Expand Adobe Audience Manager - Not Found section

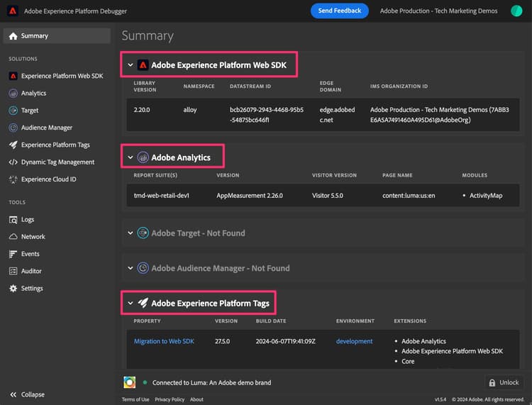131,268
